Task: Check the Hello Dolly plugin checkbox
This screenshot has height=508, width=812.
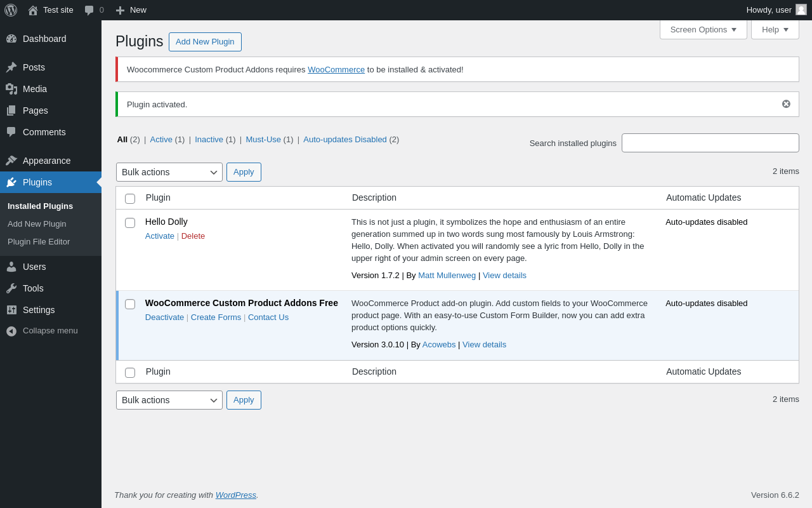Action: point(130,223)
